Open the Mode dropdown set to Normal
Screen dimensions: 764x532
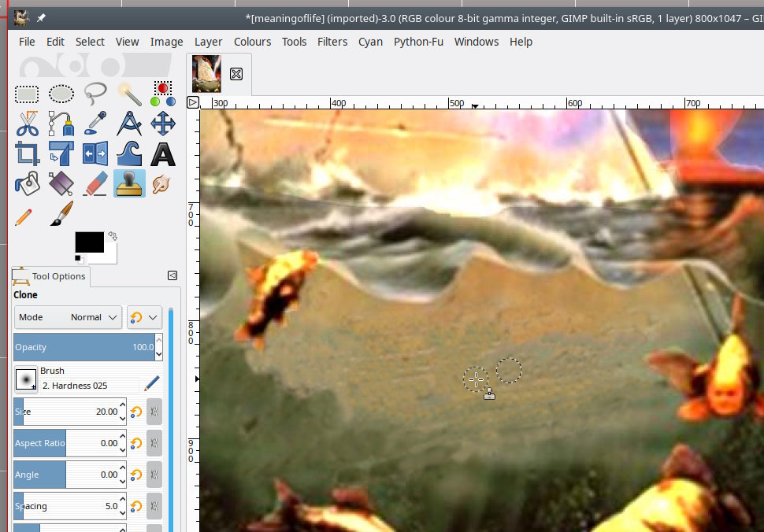click(68, 317)
